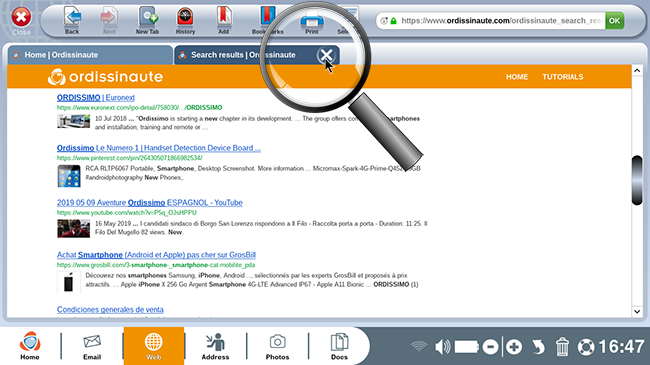
Task: Click the trash bin icon
Action: pos(562,346)
